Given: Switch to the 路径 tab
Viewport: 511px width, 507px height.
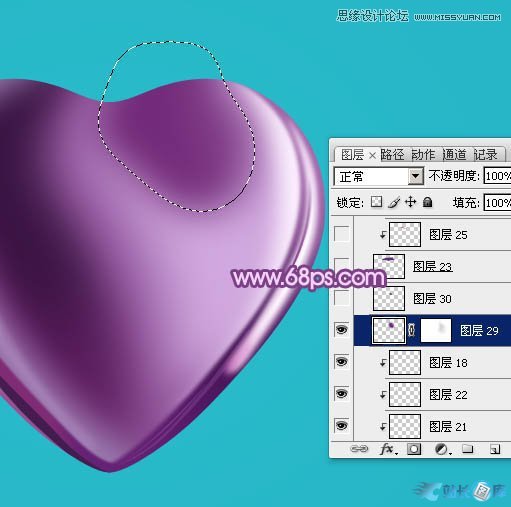Looking at the screenshot, I should [392, 155].
